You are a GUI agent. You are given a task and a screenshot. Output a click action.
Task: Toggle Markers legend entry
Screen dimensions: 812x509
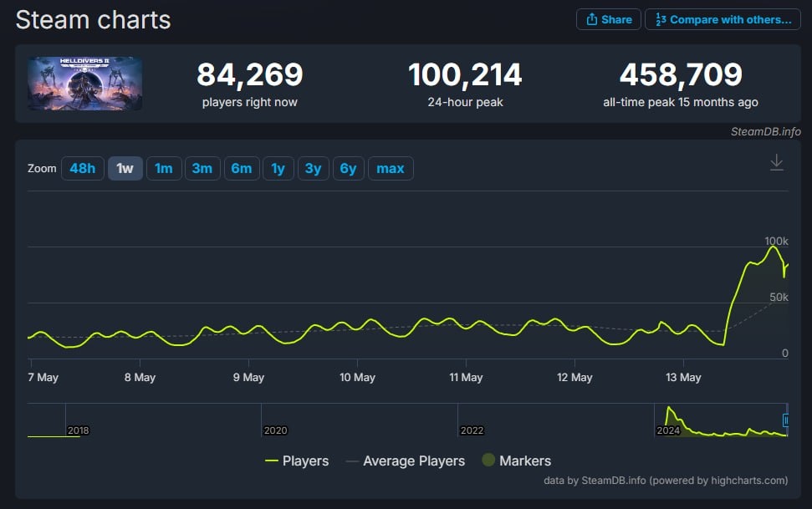click(516, 461)
